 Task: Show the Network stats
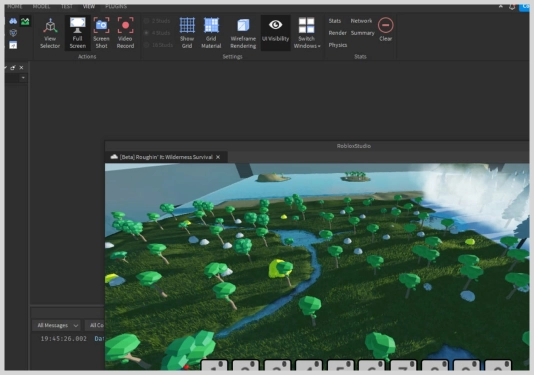tap(361, 21)
